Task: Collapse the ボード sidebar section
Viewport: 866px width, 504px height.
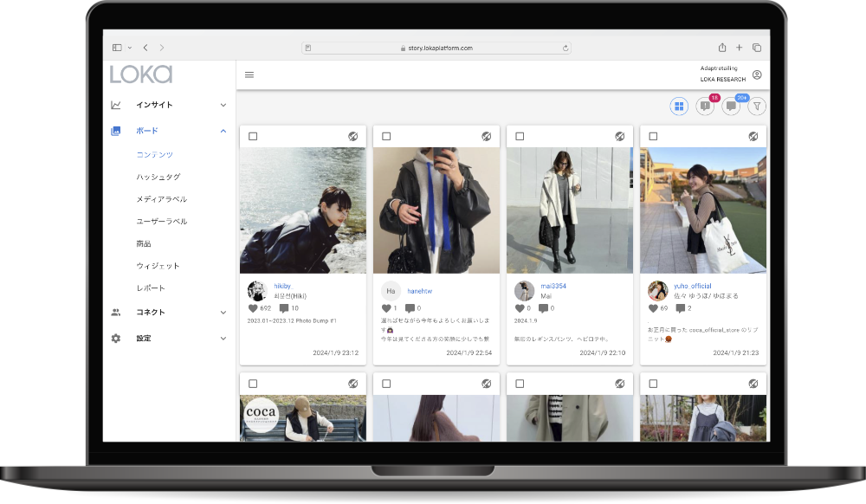Action: pos(223,132)
